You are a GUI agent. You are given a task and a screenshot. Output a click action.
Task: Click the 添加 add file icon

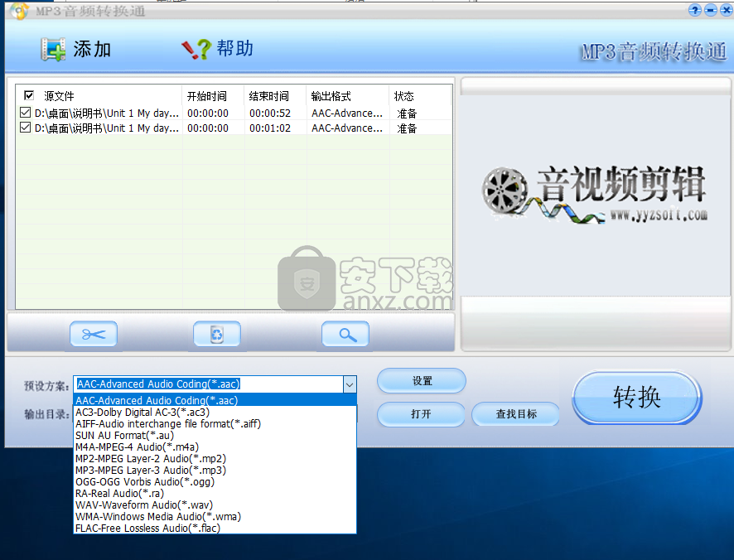(x=53, y=49)
